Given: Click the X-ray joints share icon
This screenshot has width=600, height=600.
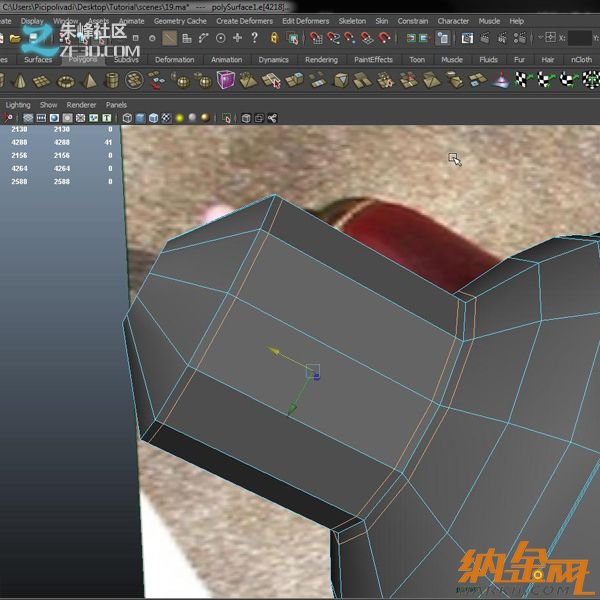Looking at the screenshot, I should [272, 118].
